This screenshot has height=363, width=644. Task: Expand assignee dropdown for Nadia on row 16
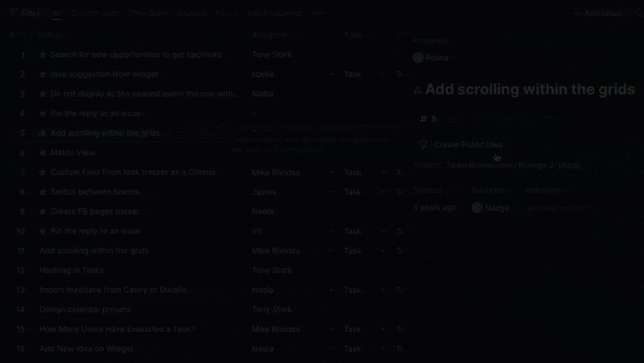[x=331, y=349]
